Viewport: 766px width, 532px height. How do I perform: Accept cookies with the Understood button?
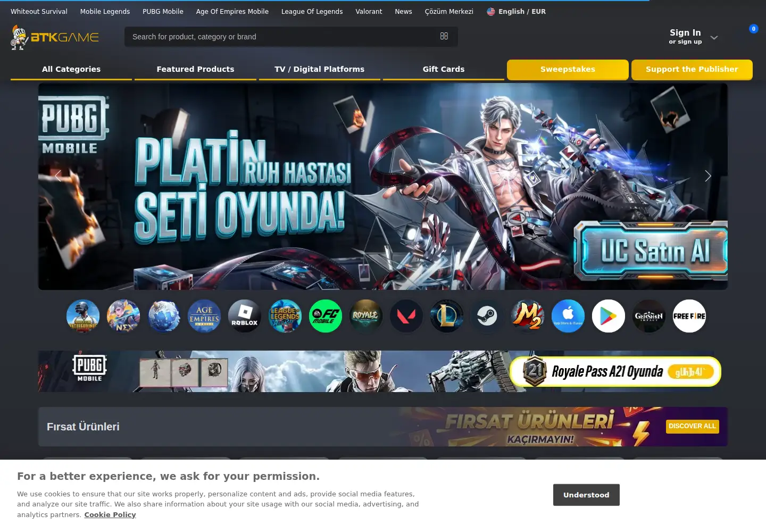coord(586,495)
